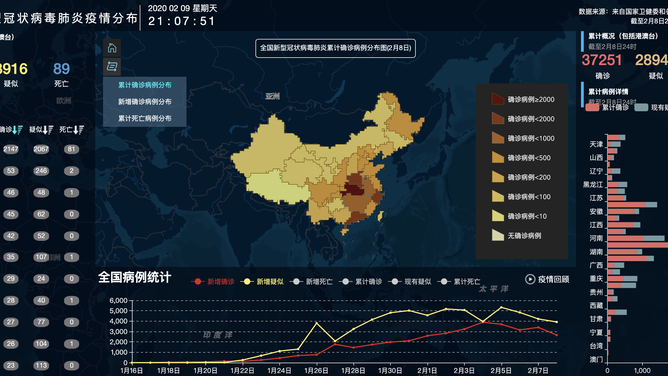Toggle the layer list icon below home
Screen dimensions: 668x376
112,66
